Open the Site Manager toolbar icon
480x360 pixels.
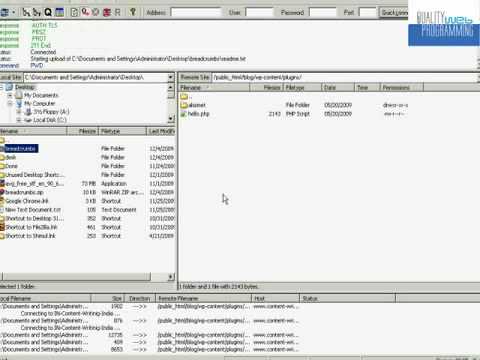(5, 12)
